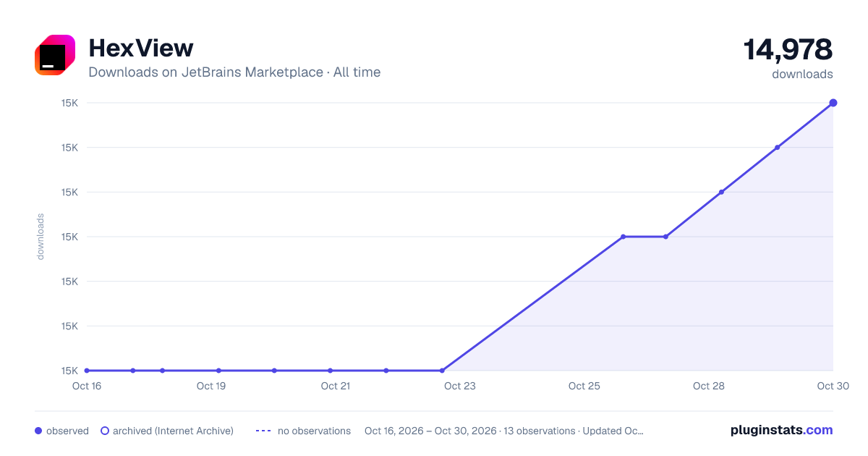Click the Oct 16 x-axis label
The width and height of the screenshot is (868, 456).
point(87,386)
